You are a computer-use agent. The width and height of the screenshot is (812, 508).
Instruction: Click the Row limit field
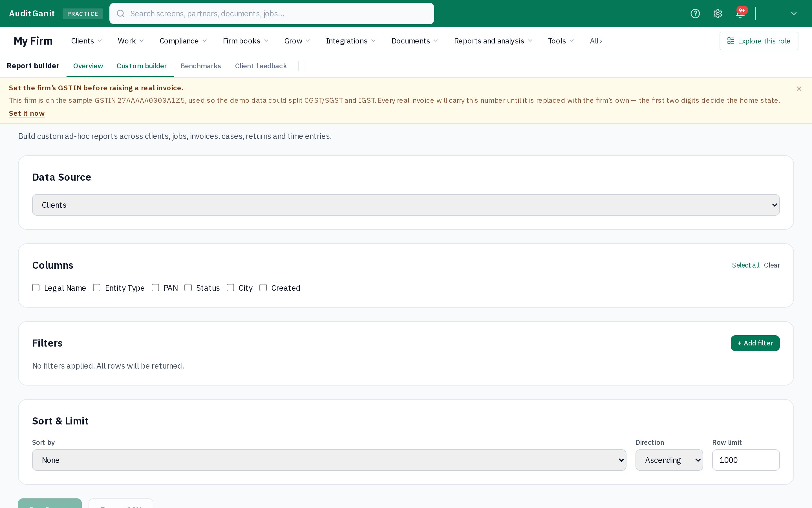[745, 460]
